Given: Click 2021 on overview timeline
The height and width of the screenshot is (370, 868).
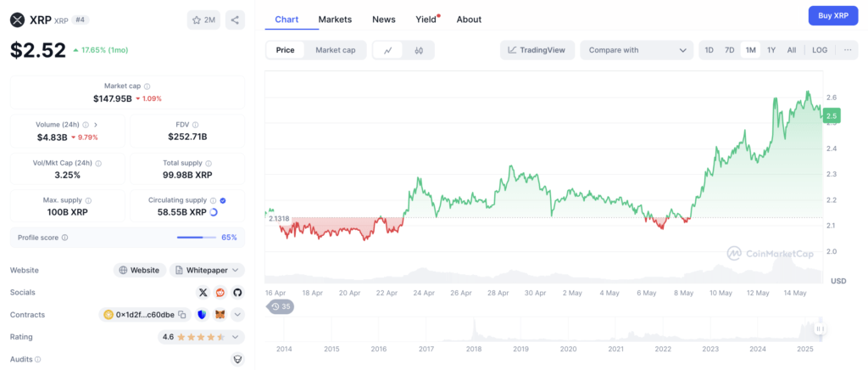Looking at the screenshot, I should [x=615, y=350].
